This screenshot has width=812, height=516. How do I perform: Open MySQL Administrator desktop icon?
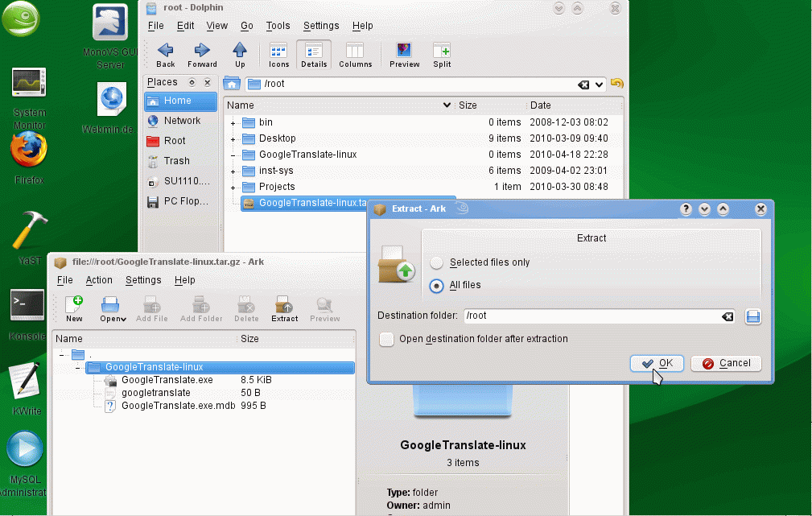click(24, 464)
